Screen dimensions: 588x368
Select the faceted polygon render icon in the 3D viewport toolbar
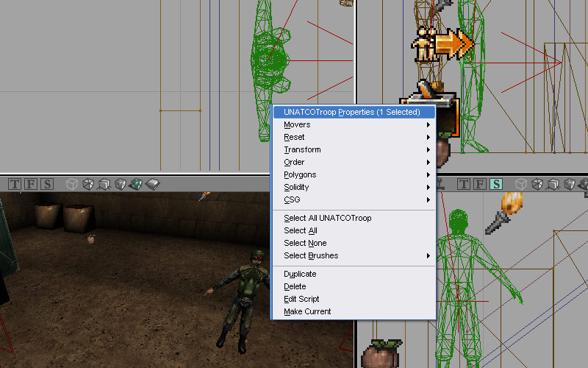[x=87, y=184]
